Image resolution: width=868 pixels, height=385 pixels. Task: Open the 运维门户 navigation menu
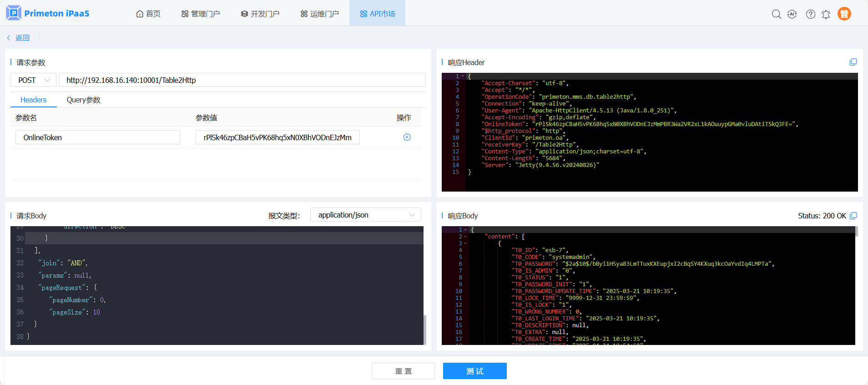click(319, 14)
